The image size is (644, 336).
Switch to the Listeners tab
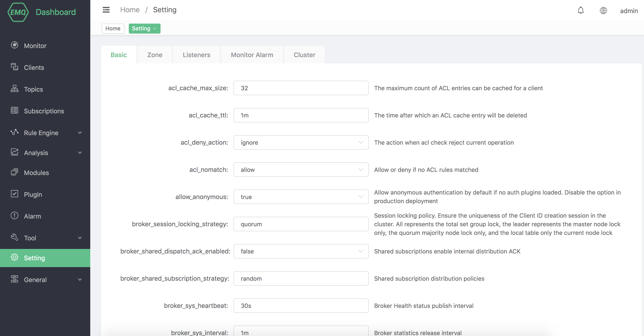coord(197,55)
